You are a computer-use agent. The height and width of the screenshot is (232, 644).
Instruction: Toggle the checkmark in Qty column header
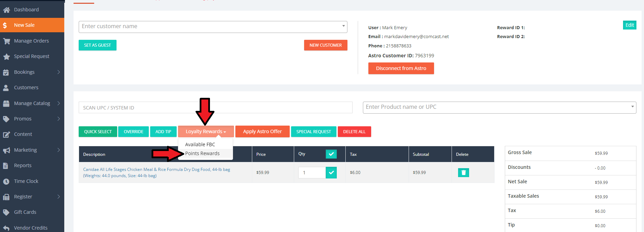point(331,154)
